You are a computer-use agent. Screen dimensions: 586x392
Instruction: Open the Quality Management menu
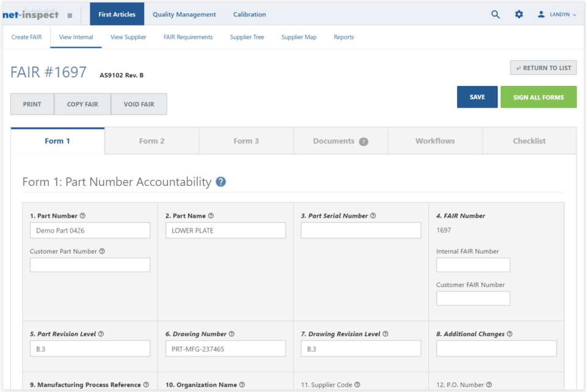click(x=184, y=14)
